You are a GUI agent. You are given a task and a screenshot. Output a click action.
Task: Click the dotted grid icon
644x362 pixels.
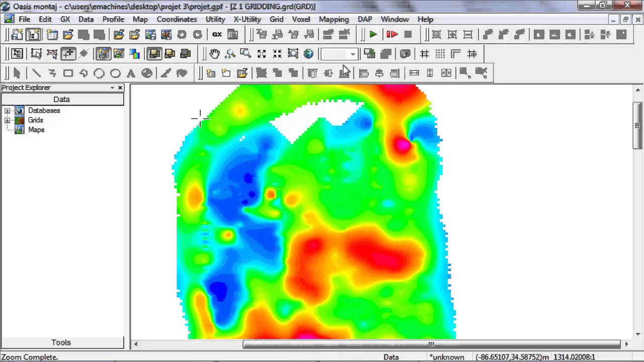[x=440, y=54]
